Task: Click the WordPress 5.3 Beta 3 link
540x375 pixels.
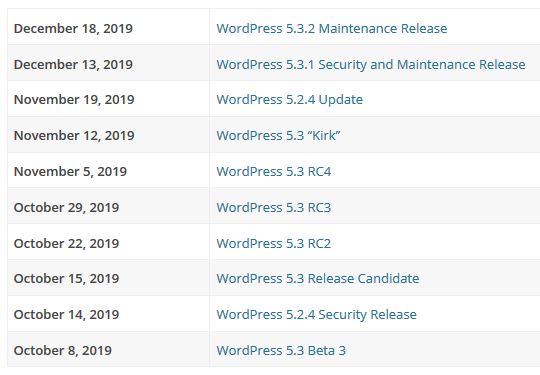Action: (x=281, y=351)
